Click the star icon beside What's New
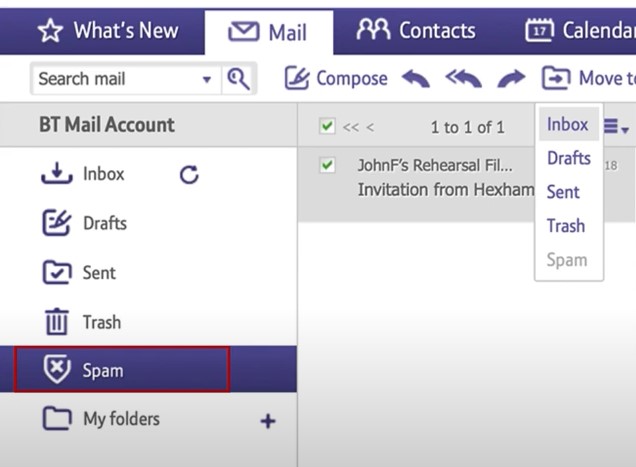This screenshot has height=467, width=636. click(x=50, y=31)
